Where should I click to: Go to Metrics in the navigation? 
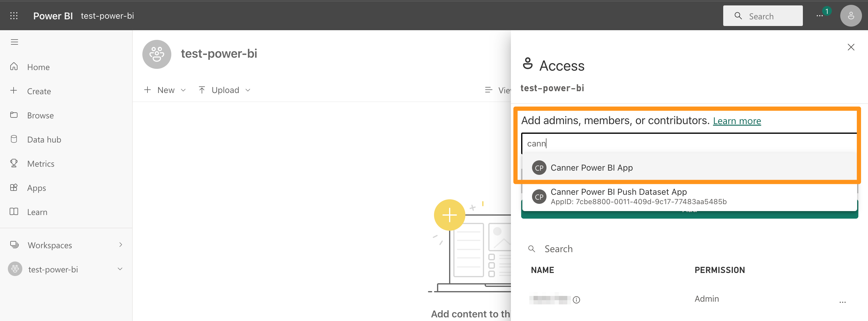pos(41,164)
